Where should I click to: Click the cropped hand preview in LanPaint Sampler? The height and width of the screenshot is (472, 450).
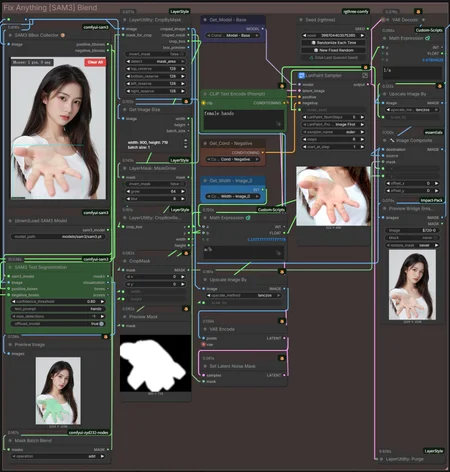[x=333, y=196]
